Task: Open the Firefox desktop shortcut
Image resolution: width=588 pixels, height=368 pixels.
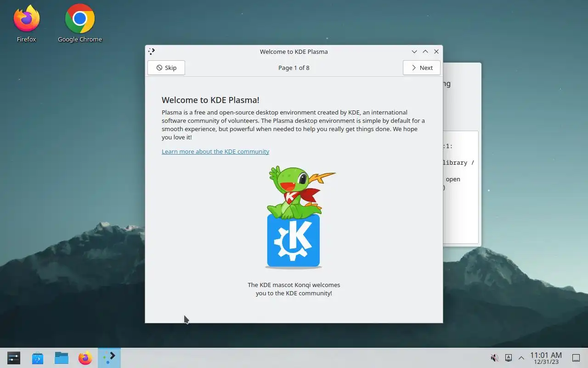Action: pyautogui.click(x=26, y=23)
